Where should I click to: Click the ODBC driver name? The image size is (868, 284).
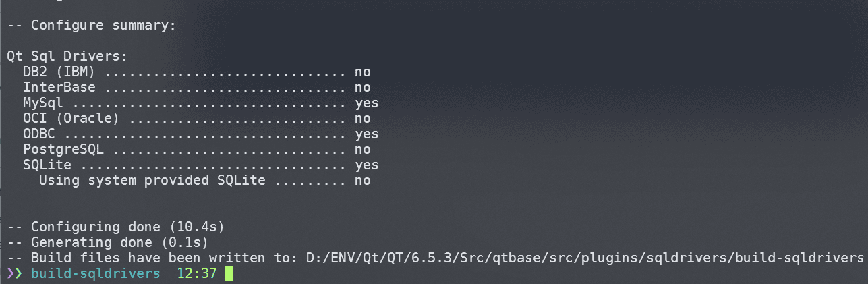(38, 134)
